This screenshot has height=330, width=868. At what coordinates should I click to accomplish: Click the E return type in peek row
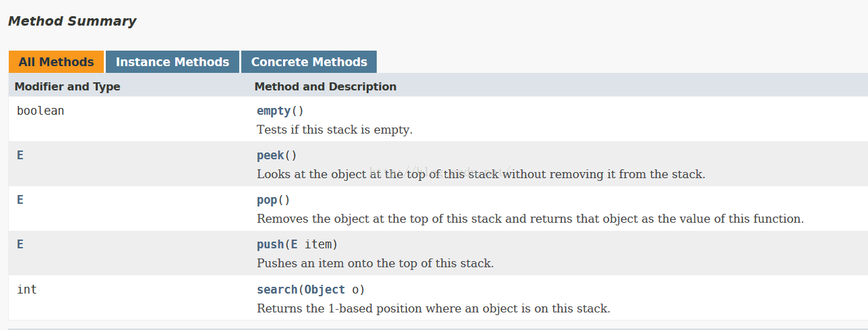pyautogui.click(x=20, y=155)
